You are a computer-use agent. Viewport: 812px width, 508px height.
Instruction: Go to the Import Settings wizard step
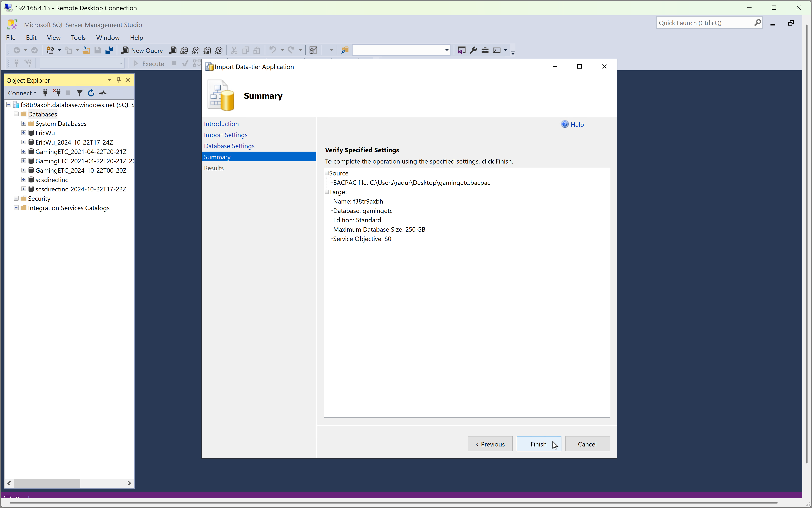pyautogui.click(x=226, y=135)
